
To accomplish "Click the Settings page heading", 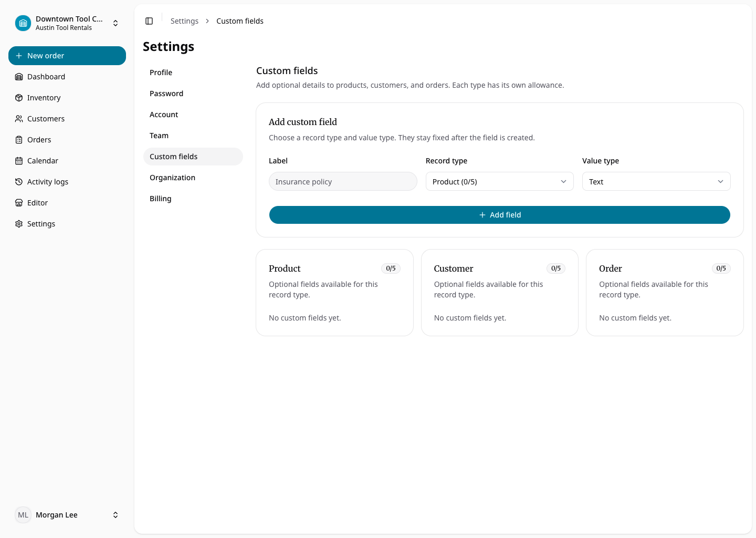I will [169, 47].
